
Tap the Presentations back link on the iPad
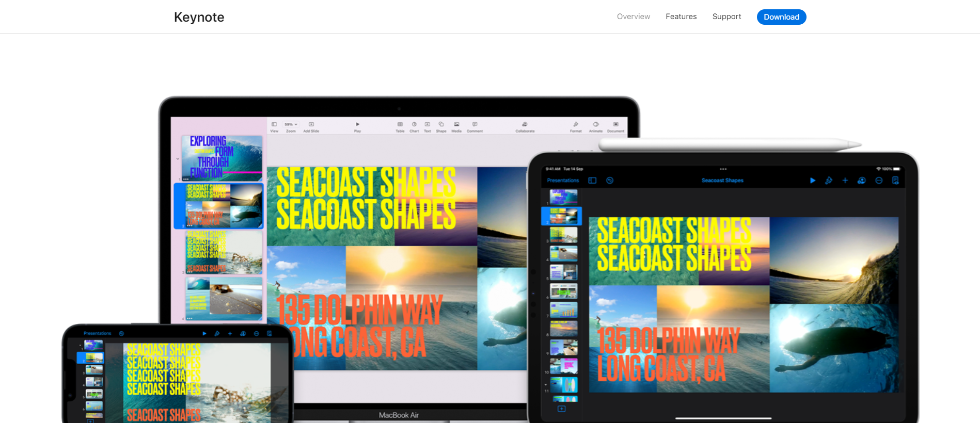point(563,181)
